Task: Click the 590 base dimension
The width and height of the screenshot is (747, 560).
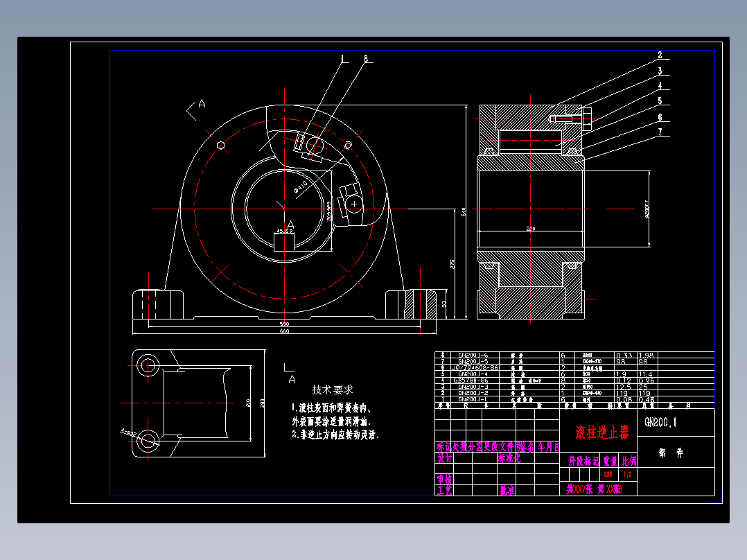Action: [x=284, y=324]
